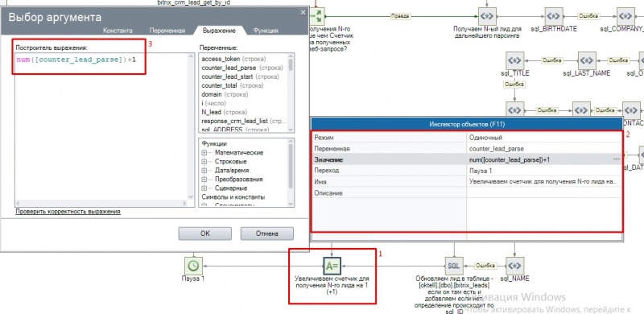Image resolution: width=644 pixels, height=314 pixels.
Task: Click the Отмена button
Action: 267,233
